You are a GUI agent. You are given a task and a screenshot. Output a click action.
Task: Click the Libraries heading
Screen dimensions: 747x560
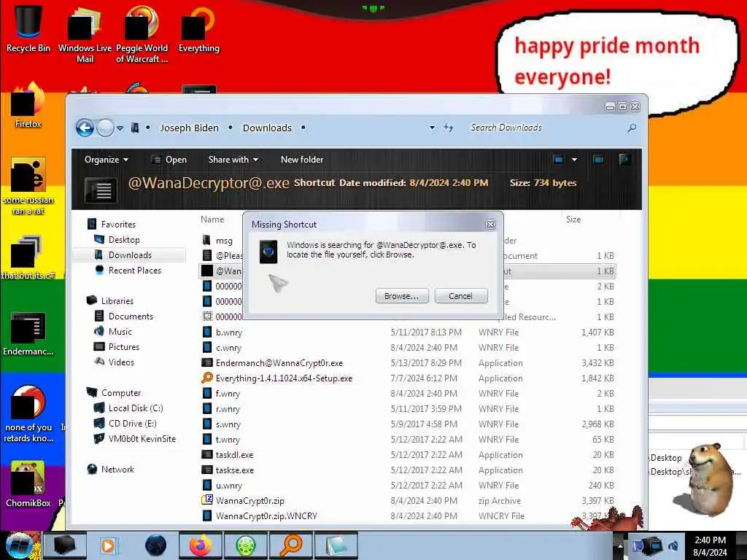pos(117,301)
